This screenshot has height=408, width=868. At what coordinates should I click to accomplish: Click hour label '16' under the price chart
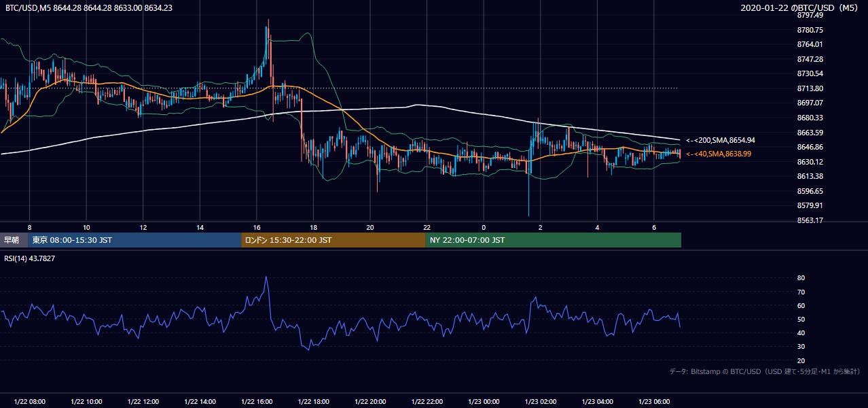pyautogui.click(x=257, y=227)
